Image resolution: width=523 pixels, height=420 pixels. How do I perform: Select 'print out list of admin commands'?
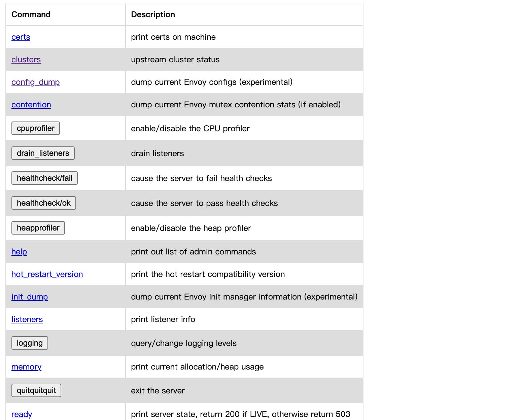click(x=194, y=252)
